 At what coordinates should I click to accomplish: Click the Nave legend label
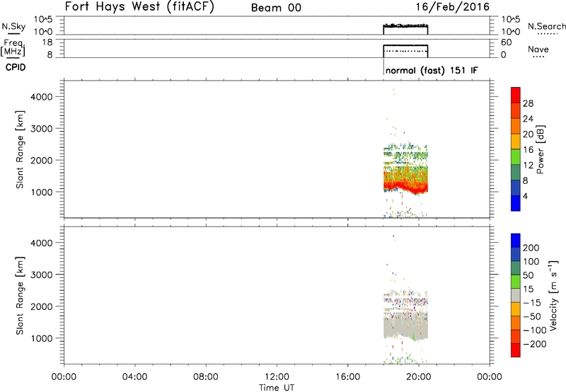click(538, 50)
